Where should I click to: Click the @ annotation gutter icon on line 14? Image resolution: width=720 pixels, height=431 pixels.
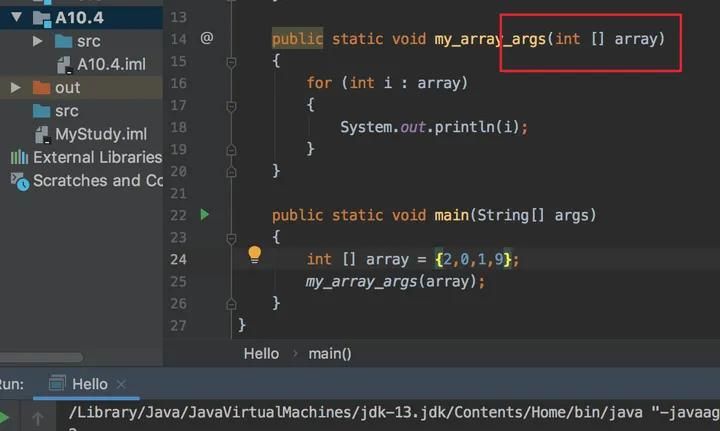(x=206, y=38)
